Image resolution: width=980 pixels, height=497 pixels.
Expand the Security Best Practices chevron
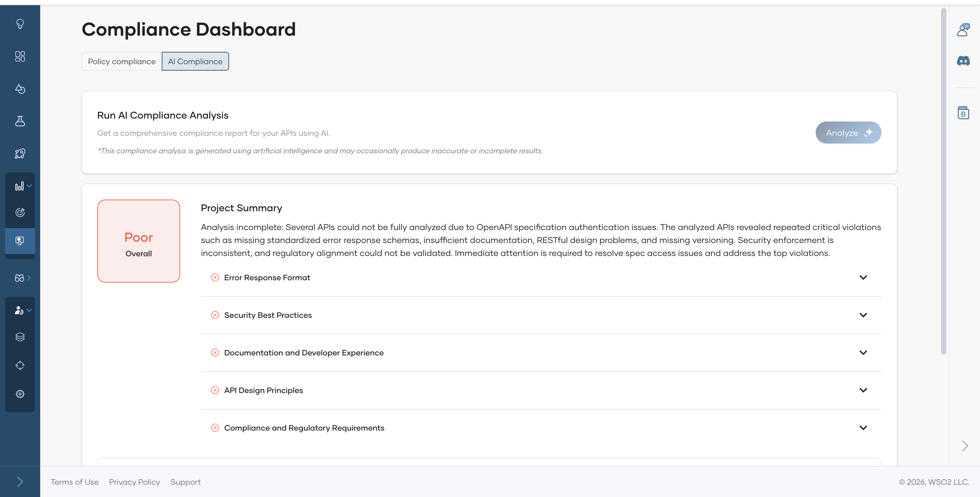pyautogui.click(x=863, y=315)
